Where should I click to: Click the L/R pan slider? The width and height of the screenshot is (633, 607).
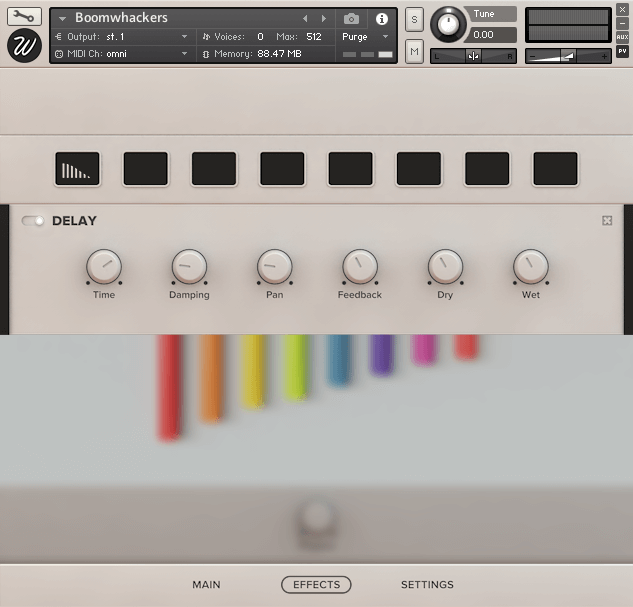pos(473,56)
